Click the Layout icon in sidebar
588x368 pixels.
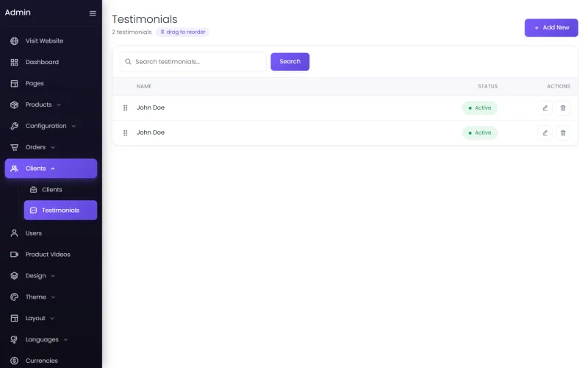[x=14, y=319]
